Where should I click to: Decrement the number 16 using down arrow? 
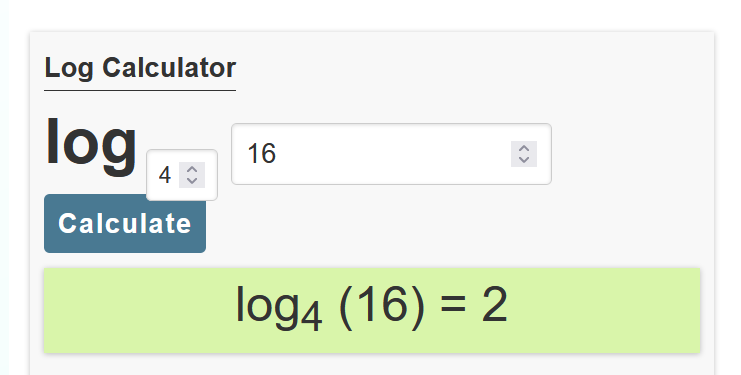click(x=524, y=160)
